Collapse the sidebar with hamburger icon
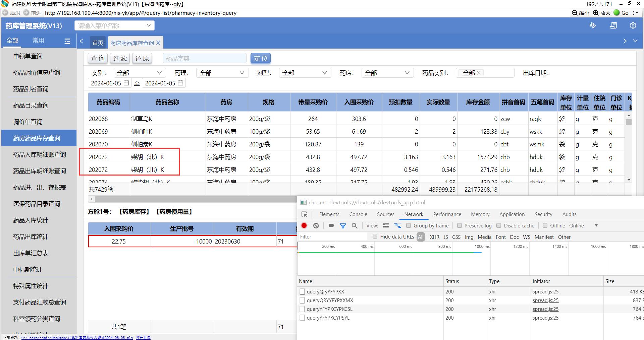Viewport: 644px width, 340px height. [67, 41]
